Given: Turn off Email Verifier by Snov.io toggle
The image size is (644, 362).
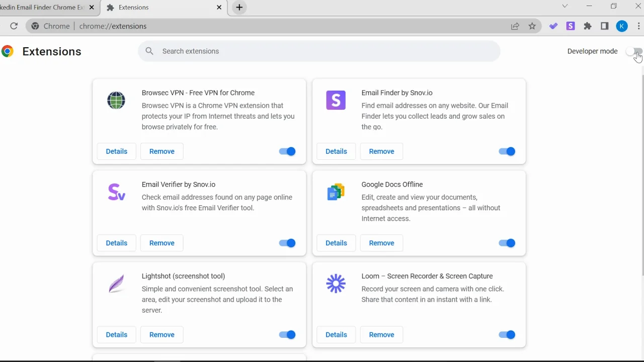Looking at the screenshot, I should pyautogui.click(x=287, y=243).
